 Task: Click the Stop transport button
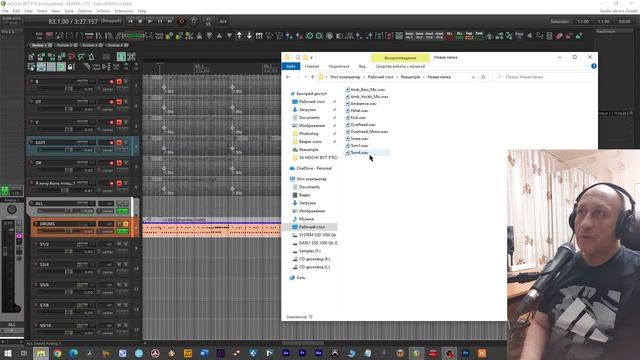[x=140, y=21]
